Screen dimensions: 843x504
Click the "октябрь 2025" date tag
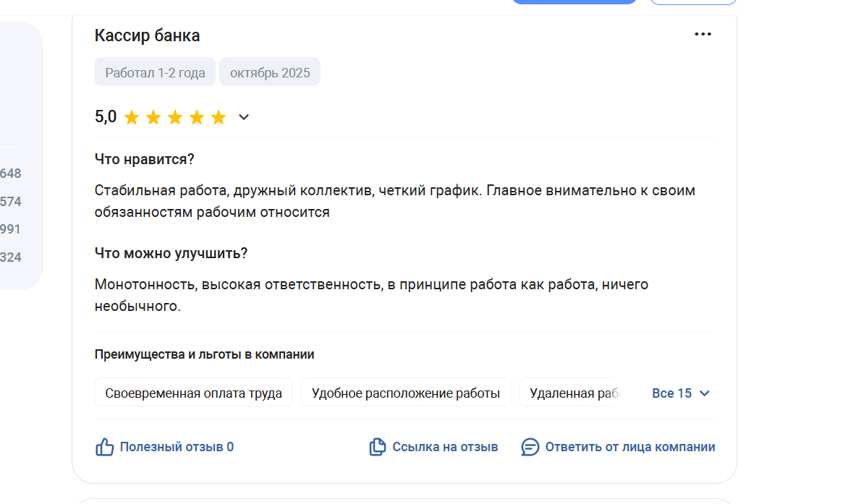[270, 72]
